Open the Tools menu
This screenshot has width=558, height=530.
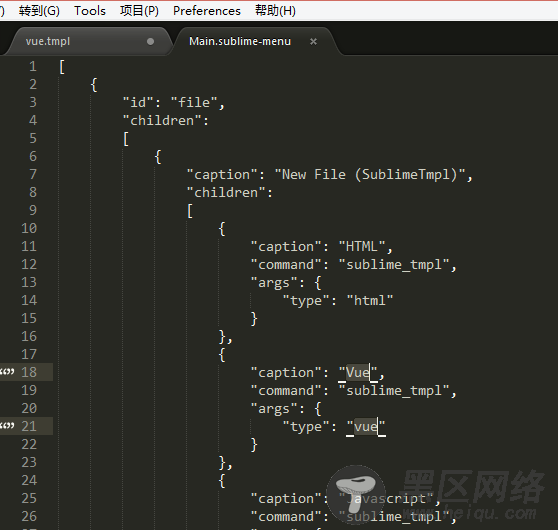(x=90, y=11)
